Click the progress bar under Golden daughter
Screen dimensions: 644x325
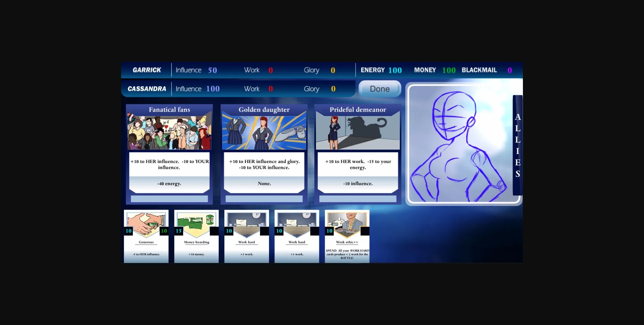pos(264,199)
